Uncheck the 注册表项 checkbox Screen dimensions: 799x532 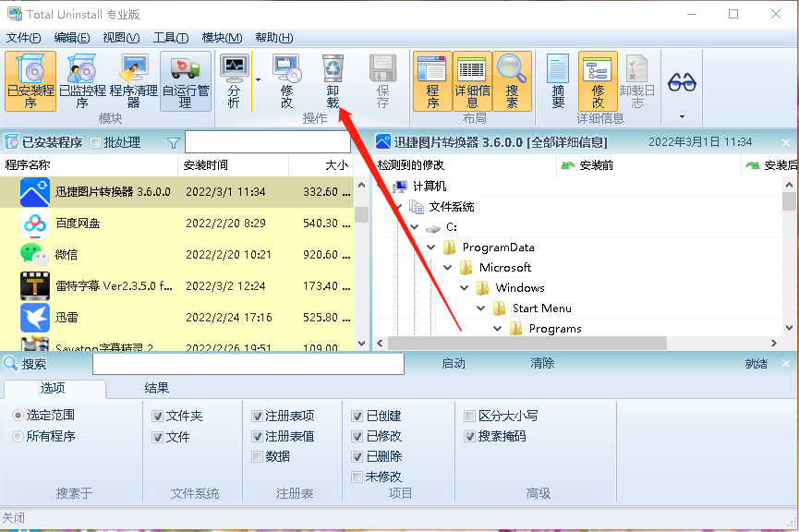coord(257,416)
